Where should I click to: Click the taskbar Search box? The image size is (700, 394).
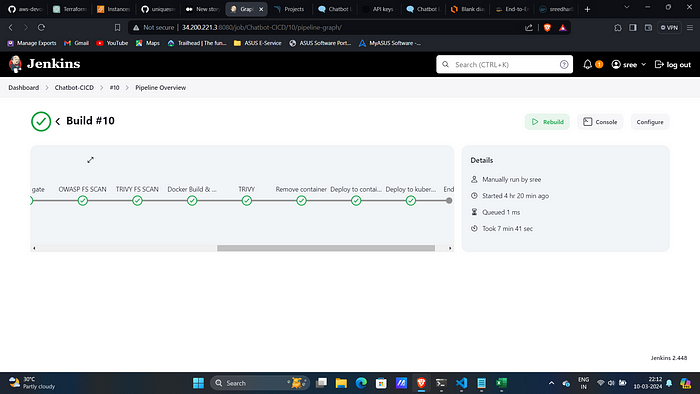(260, 383)
